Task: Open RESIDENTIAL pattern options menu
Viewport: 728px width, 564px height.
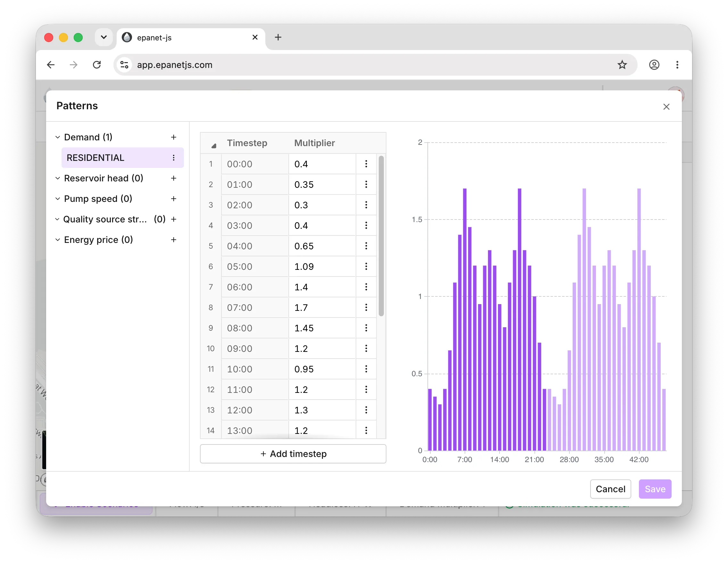Action: coord(174,158)
